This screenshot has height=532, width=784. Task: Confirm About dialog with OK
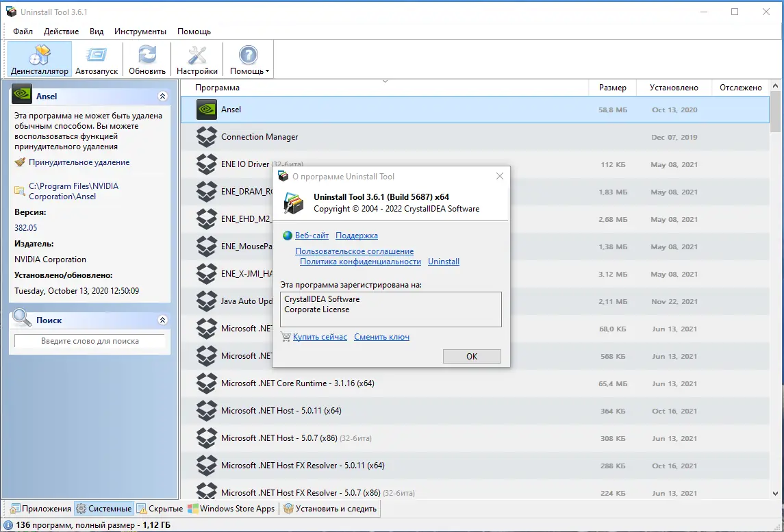[472, 357]
